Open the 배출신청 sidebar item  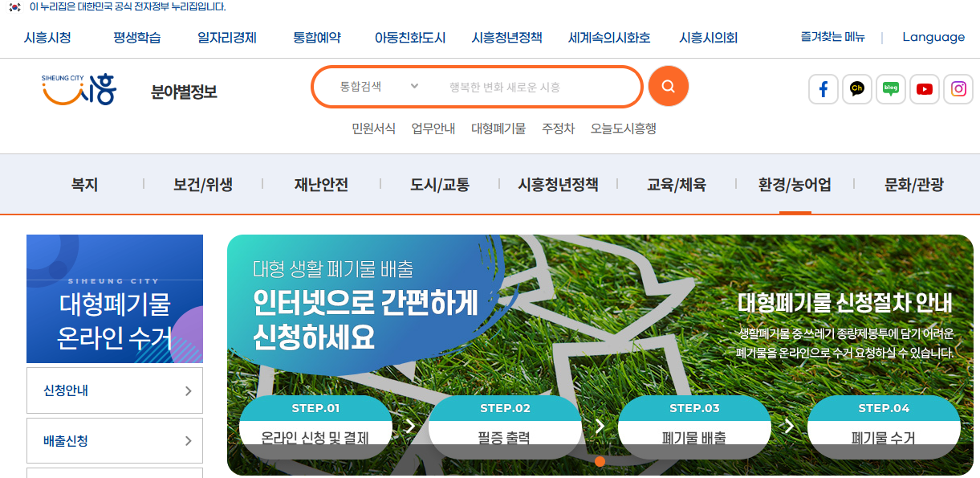[x=115, y=440]
